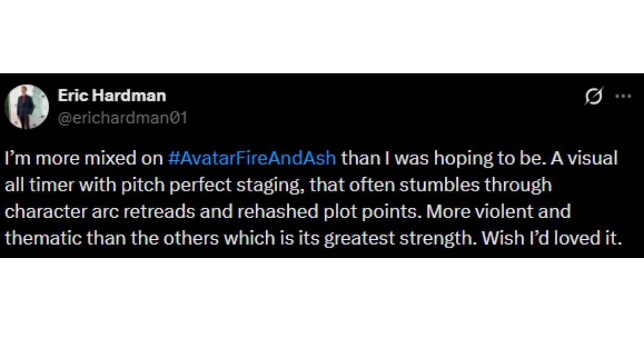
Task: Open the Eric Hardman display name link
Action: tap(112, 96)
